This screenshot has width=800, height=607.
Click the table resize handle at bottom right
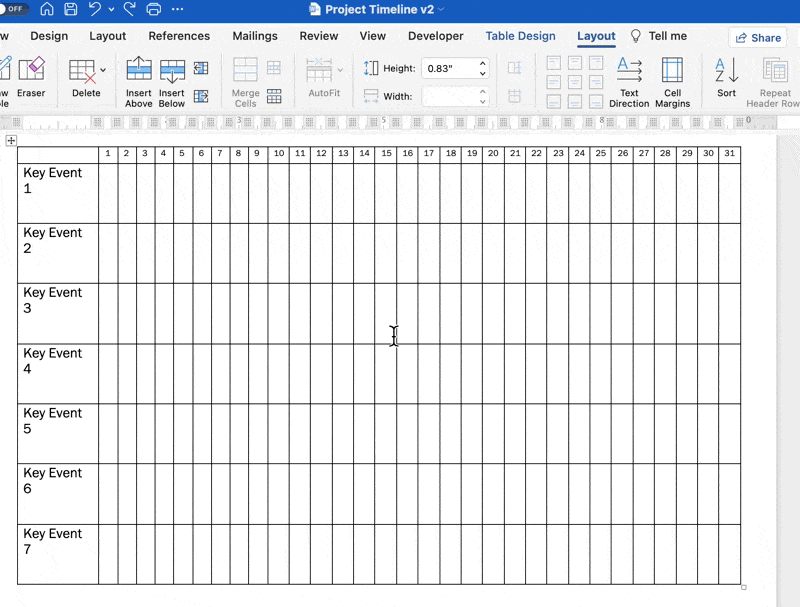pyautogui.click(x=744, y=588)
